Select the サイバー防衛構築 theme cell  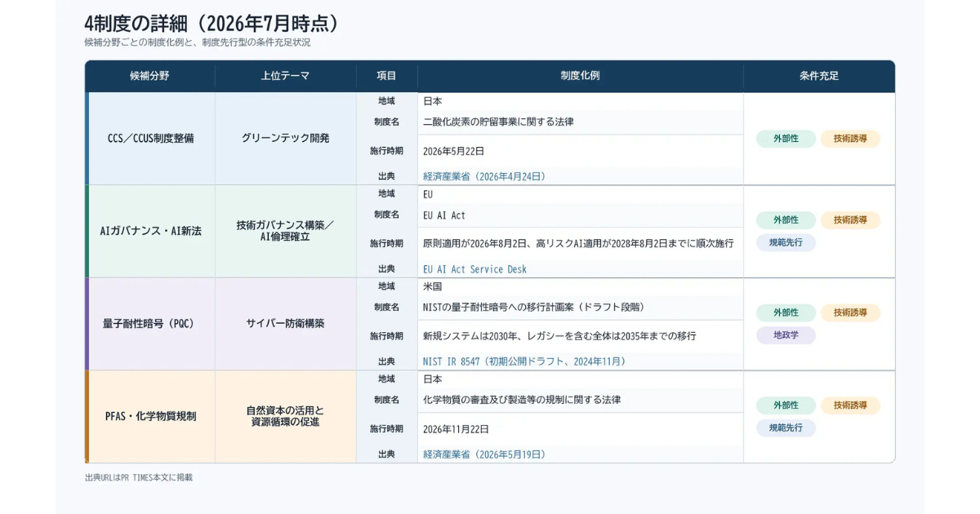[x=285, y=324]
